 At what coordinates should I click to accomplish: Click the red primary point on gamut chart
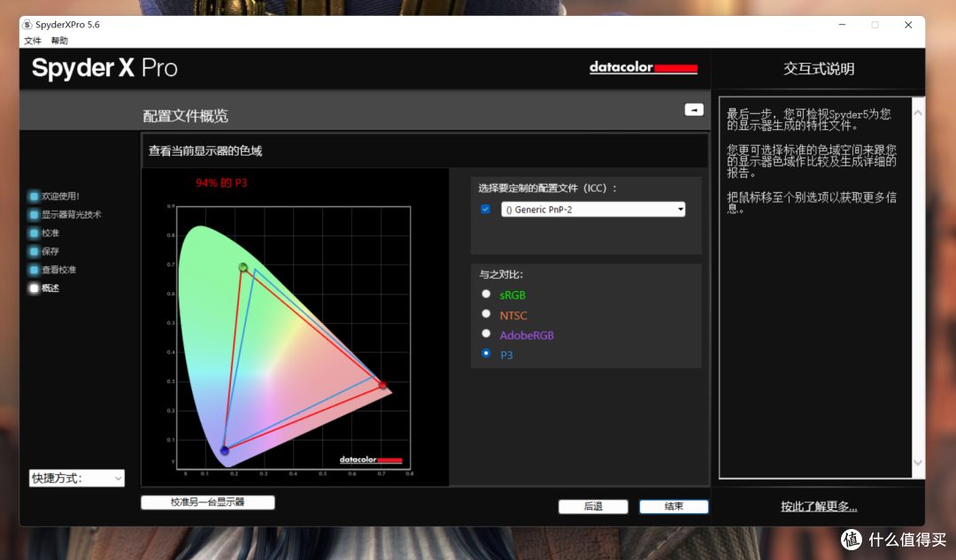pos(382,385)
